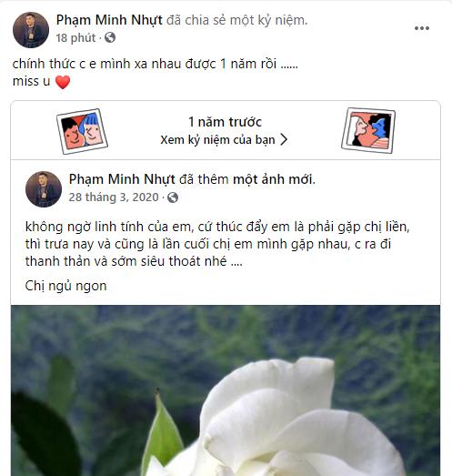The height and width of the screenshot is (476, 452).
Task: Click the Chị ngủ ngon text line
Action: [65, 286]
